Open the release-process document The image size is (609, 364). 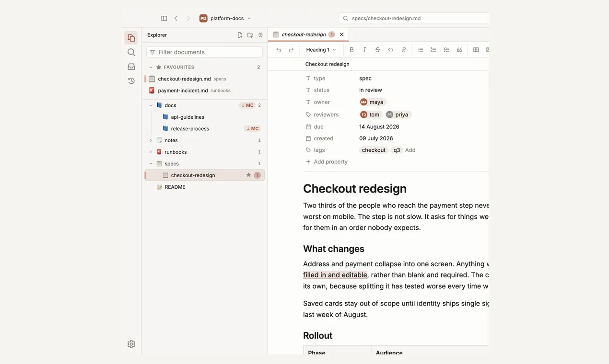pyautogui.click(x=204, y=128)
